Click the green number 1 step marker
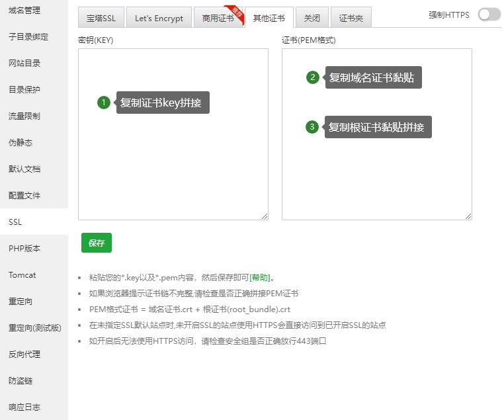The height and width of the screenshot is (420, 504). tap(103, 103)
